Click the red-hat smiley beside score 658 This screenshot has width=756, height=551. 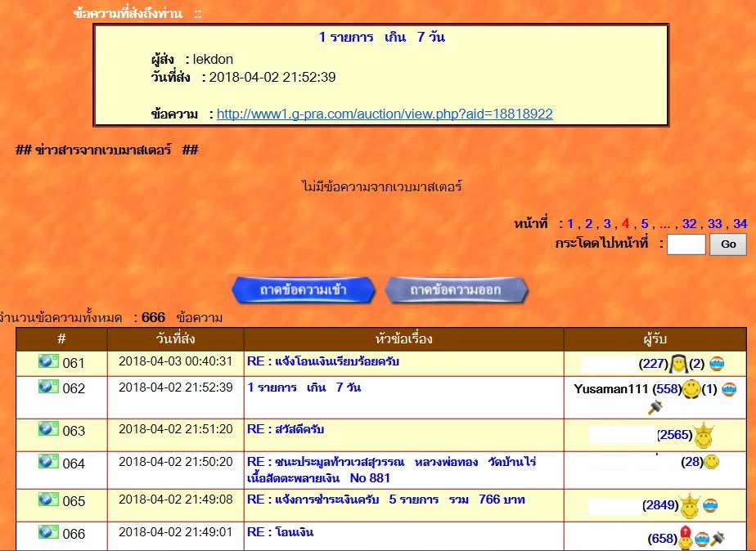(x=686, y=538)
